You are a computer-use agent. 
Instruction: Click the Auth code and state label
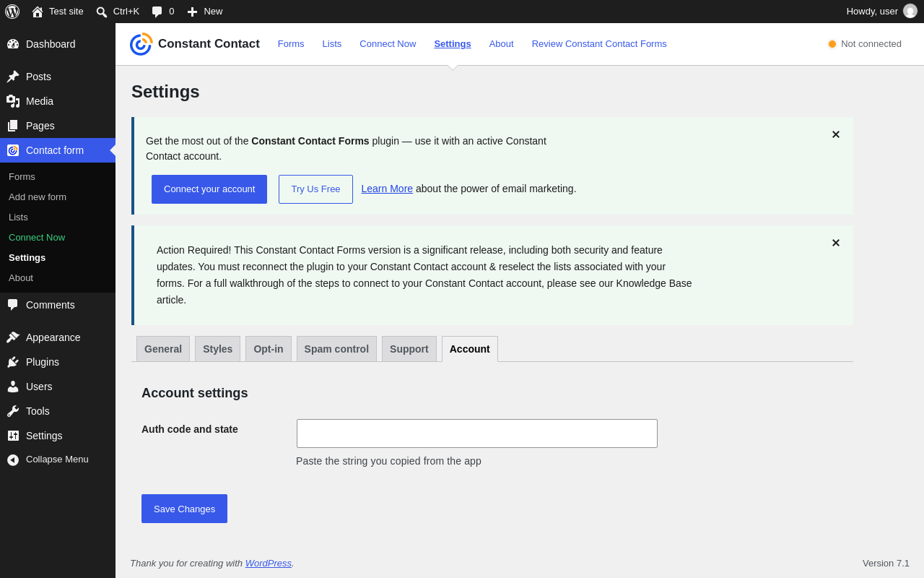coord(190,429)
